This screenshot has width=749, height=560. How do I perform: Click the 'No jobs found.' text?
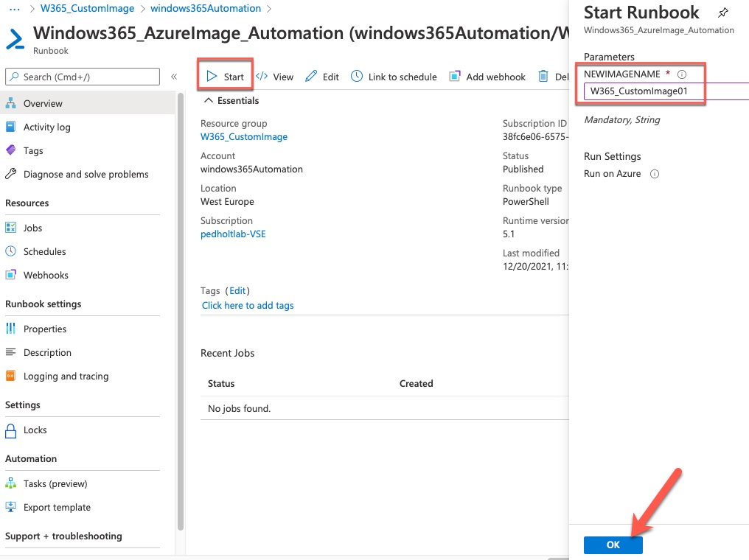coord(240,409)
